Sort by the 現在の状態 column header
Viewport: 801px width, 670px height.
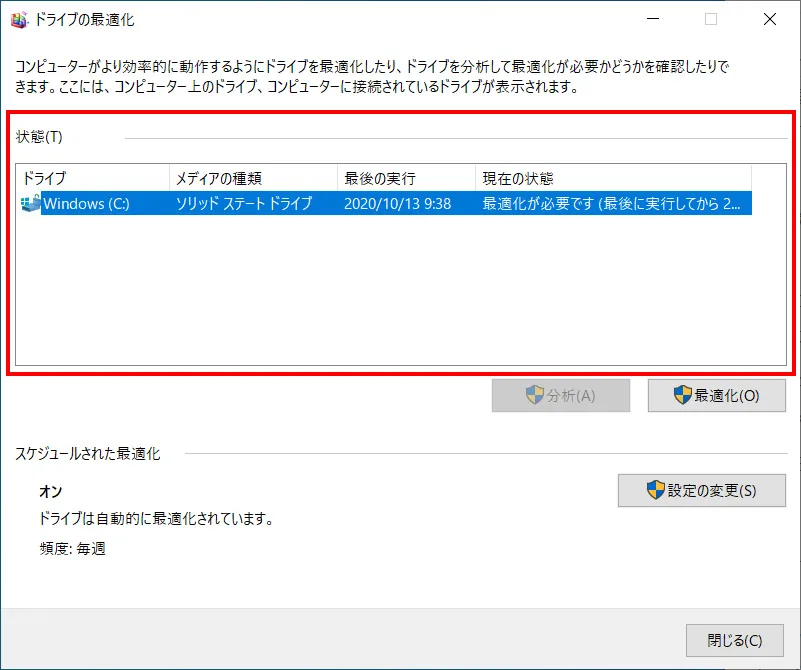614,178
